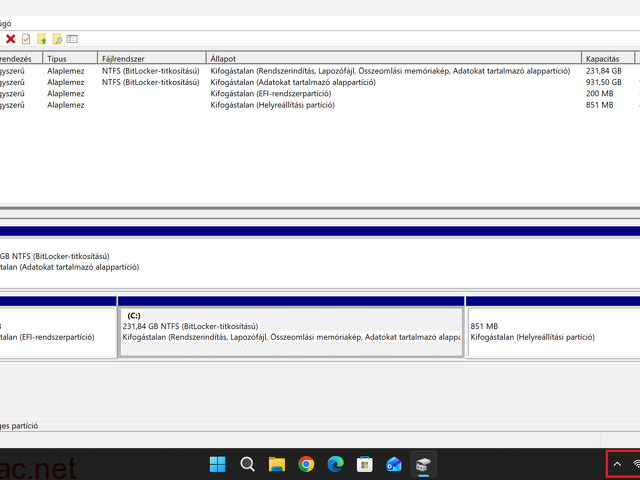Click NTFS (BitLocker-titkosítású) in 931,50 GB row

point(151,82)
